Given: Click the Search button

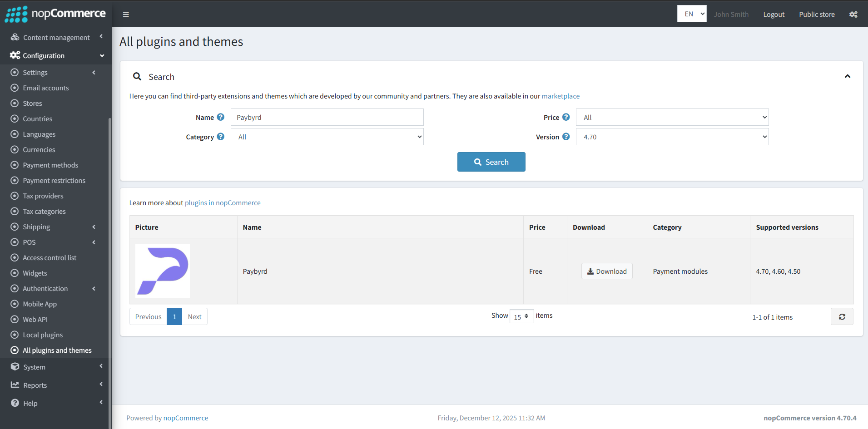Looking at the screenshot, I should pyautogui.click(x=491, y=162).
